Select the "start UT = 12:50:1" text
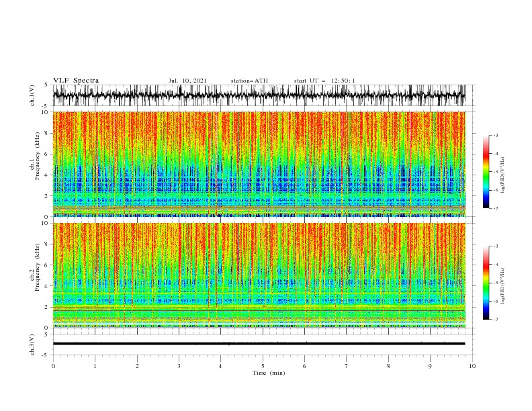This screenshot has width=532, height=411. [324, 81]
